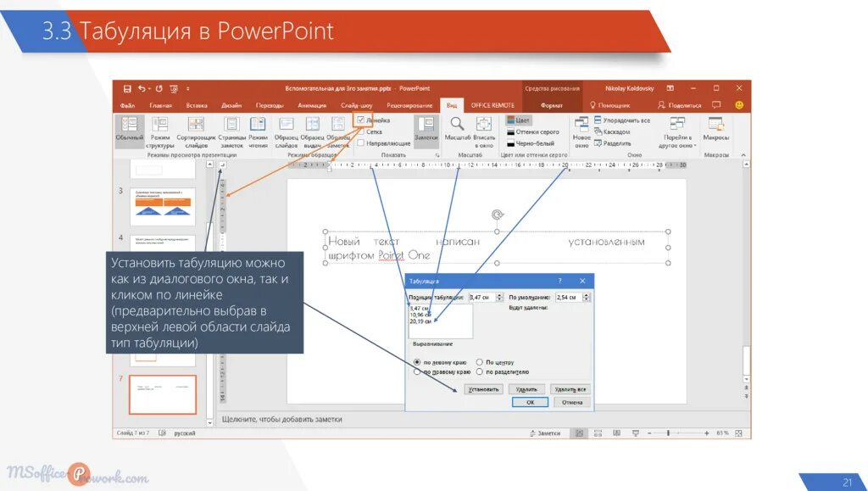868x491 pixels.
Task: Open the Формат tab
Action: pyautogui.click(x=552, y=105)
